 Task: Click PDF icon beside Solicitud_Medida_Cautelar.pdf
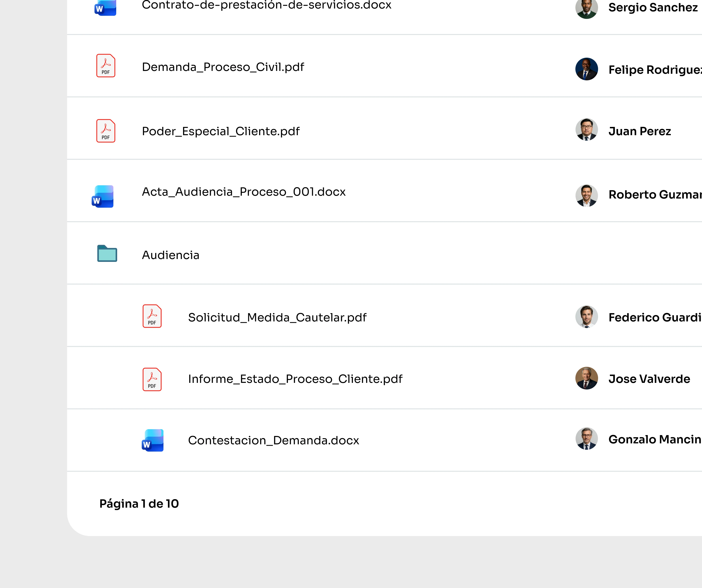pos(152,316)
